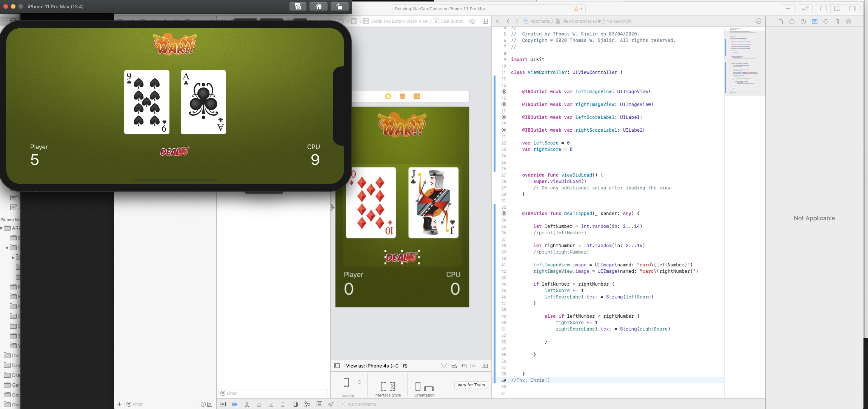Tap the DEAL button in simulator
Image resolution: width=868 pixels, height=409 pixels.
click(x=174, y=152)
